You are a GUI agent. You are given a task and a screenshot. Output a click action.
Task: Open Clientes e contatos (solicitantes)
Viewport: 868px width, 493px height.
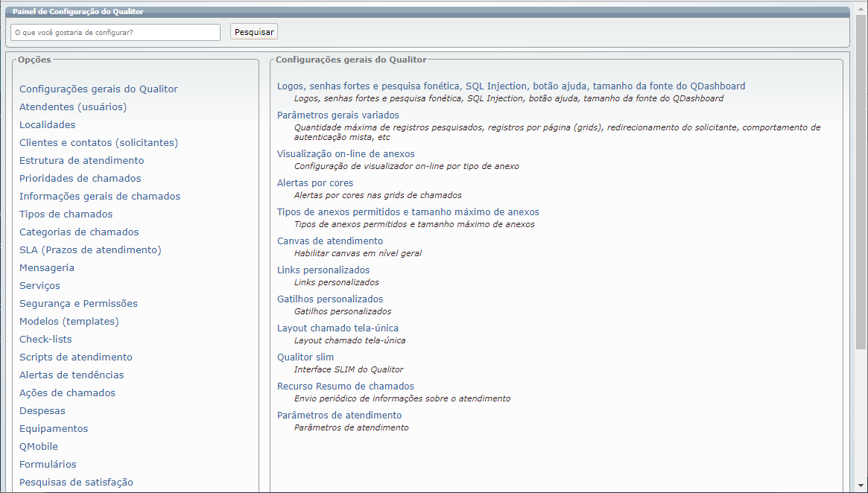(x=98, y=143)
